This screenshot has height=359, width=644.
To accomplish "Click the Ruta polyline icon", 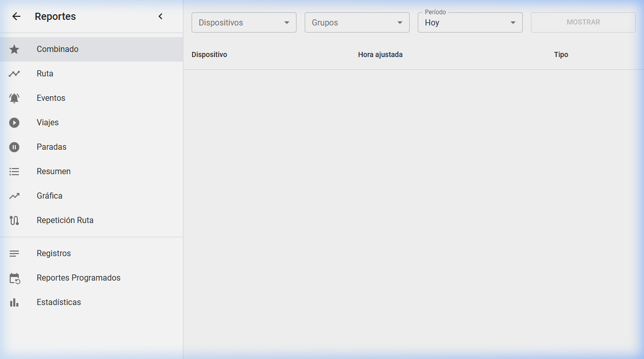I will pyautogui.click(x=14, y=74).
